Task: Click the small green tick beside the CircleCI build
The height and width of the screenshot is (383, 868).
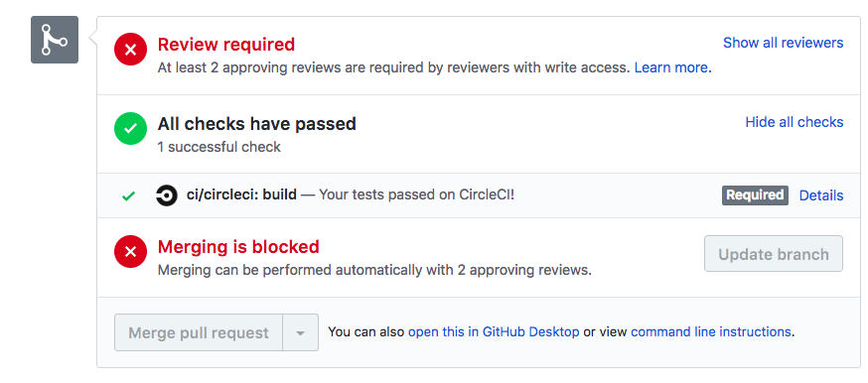Action: 128,195
